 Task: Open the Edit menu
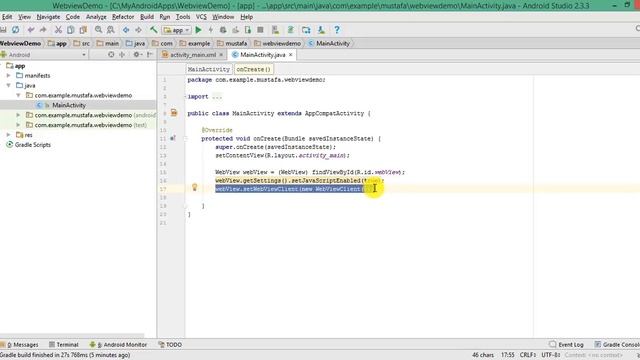(x=7, y=17)
